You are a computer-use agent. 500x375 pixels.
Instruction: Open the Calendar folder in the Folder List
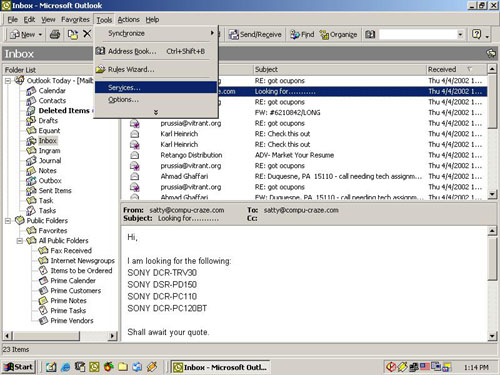coord(52,91)
